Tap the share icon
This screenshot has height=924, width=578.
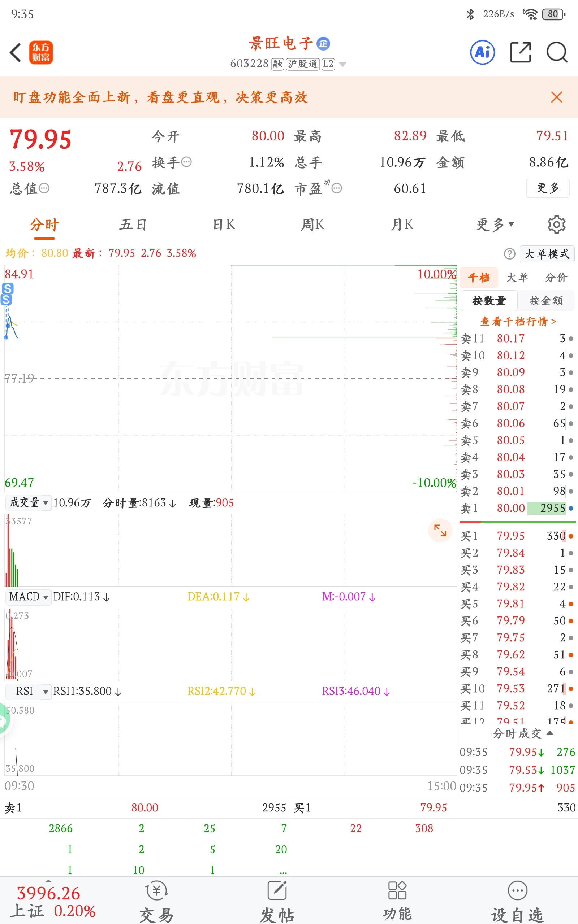coord(521,52)
